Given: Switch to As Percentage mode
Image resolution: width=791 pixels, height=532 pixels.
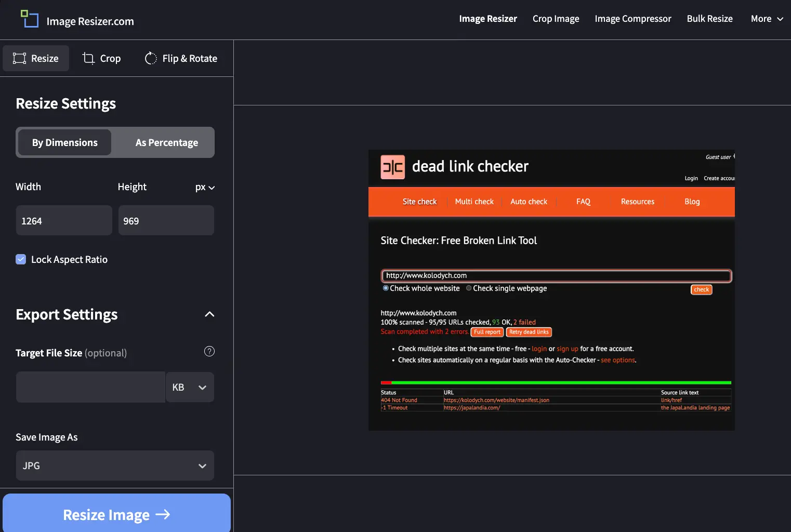Looking at the screenshot, I should (166, 142).
